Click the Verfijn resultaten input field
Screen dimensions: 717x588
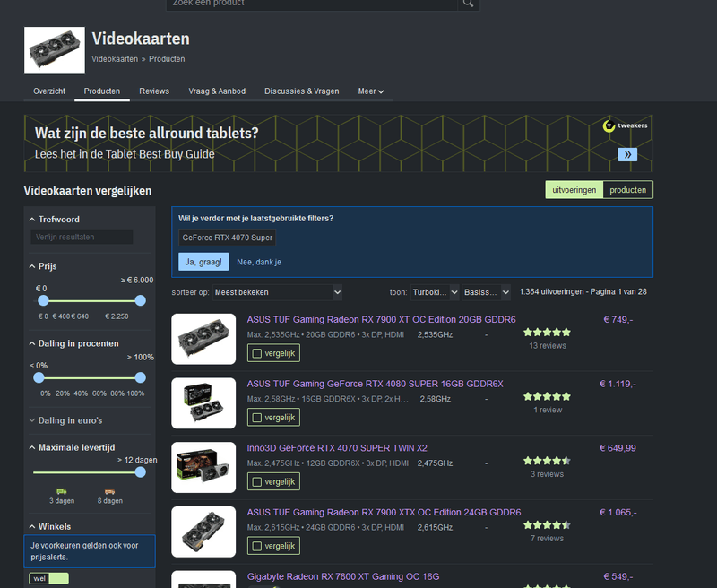(x=82, y=237)
